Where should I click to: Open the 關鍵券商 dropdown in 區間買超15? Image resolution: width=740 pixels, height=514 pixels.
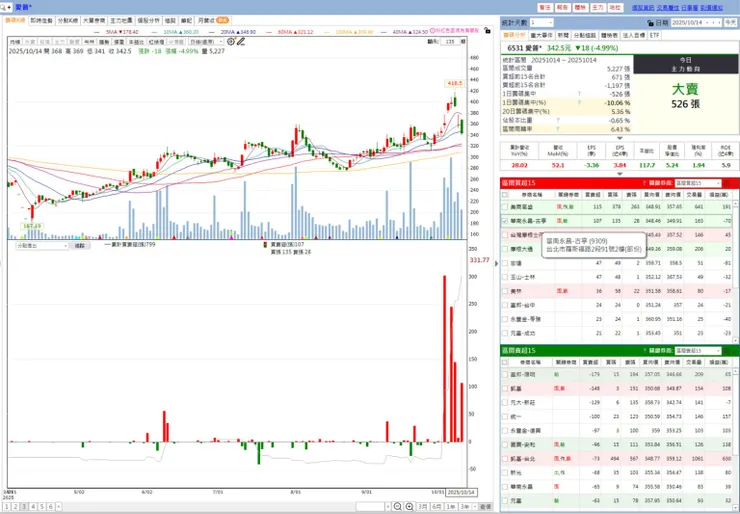point(698,183)
